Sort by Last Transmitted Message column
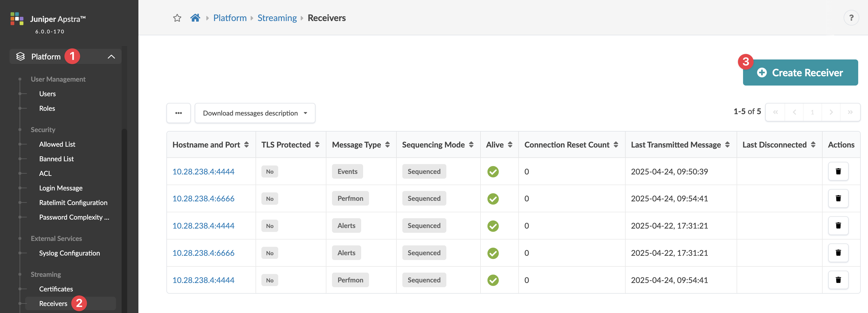 pos(727,145)
